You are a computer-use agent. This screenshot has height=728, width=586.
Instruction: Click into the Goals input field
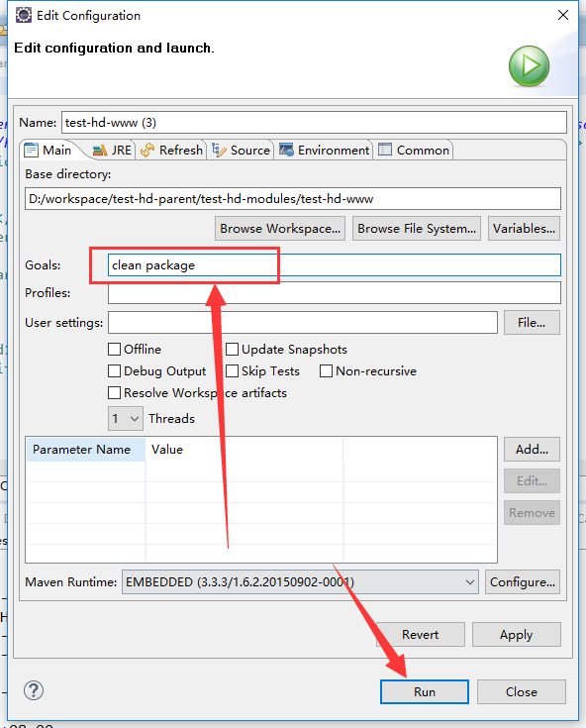point(334,265)
